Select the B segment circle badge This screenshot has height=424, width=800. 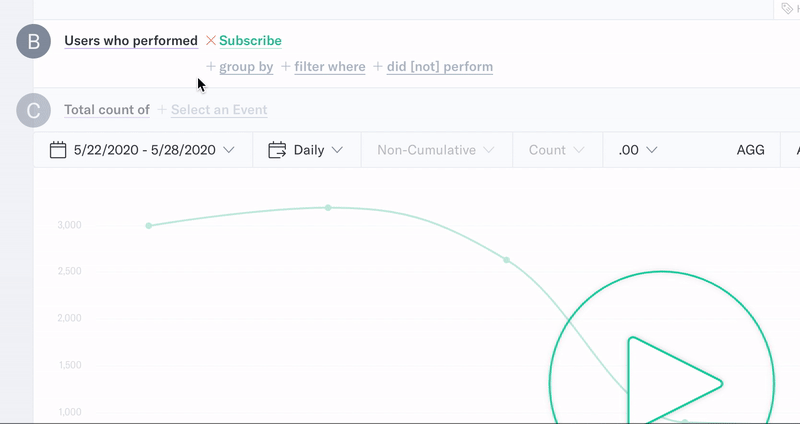coord(34,41)
